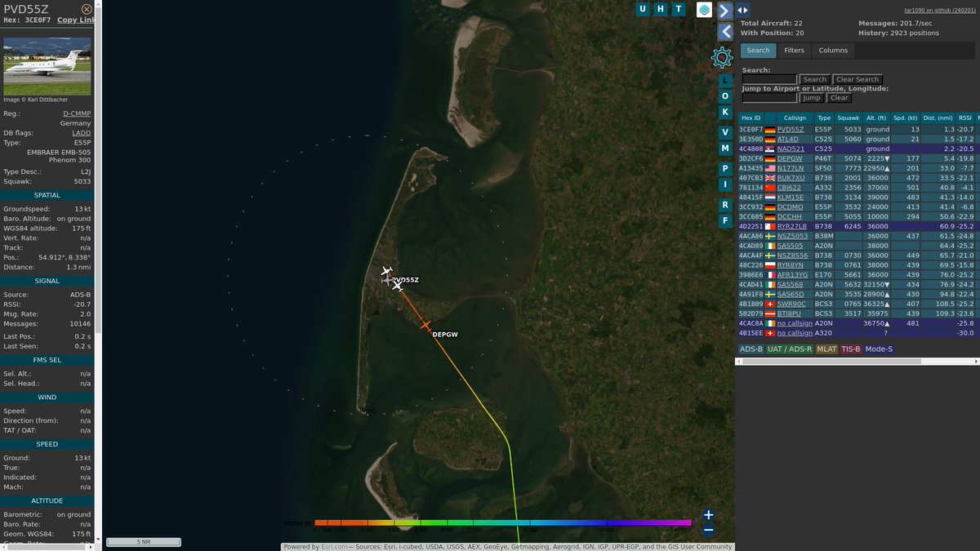Click the Jump button
This screenshot has height=551, width=980.
[x=811, y=98]
